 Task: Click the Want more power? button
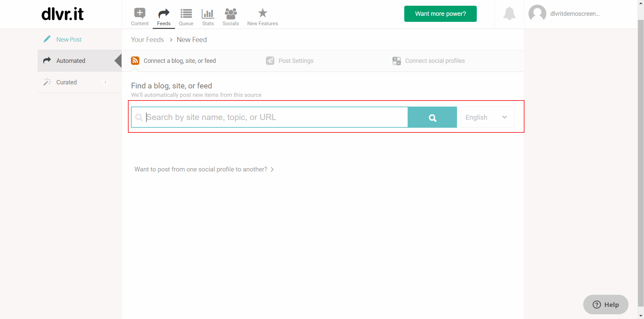coord(440,14)
